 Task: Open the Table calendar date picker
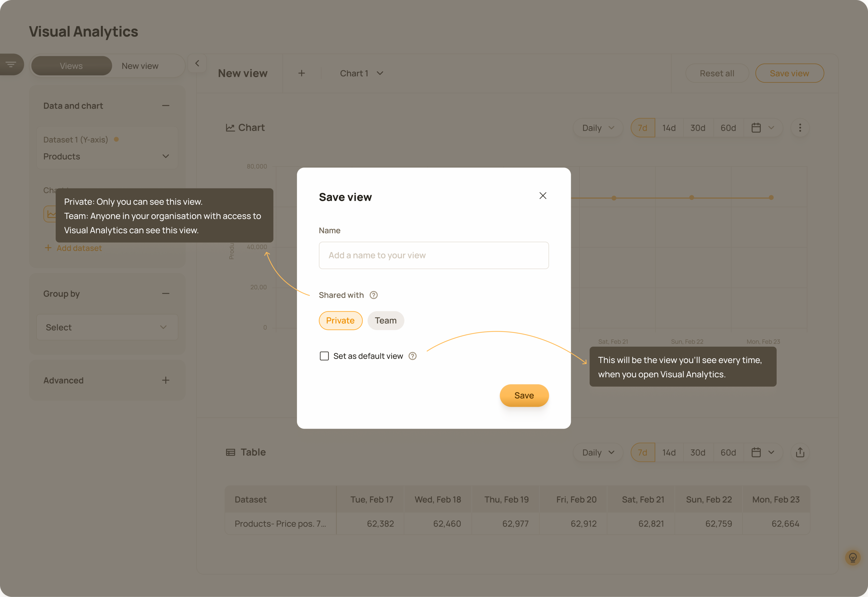[x=763, y=453]
